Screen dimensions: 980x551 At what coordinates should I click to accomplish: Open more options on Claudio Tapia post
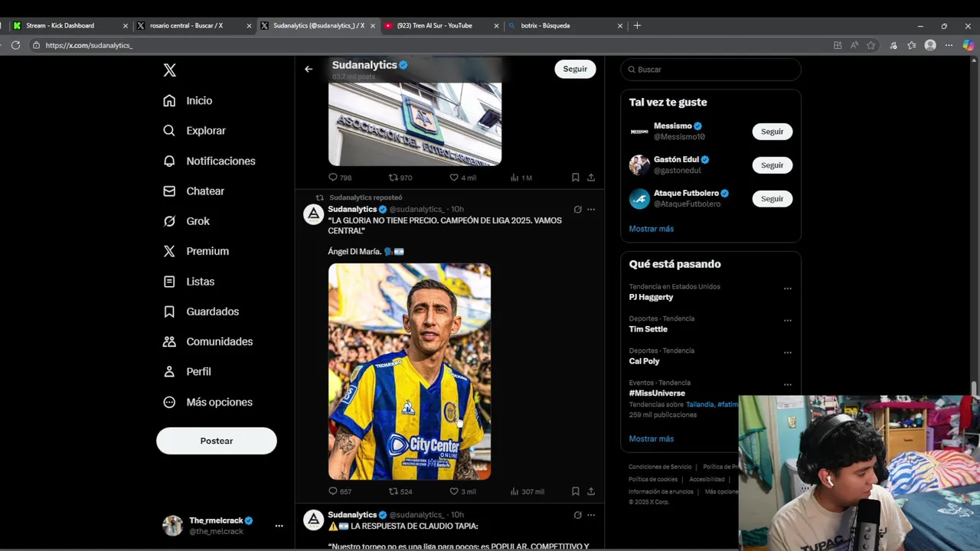[591, 515]
